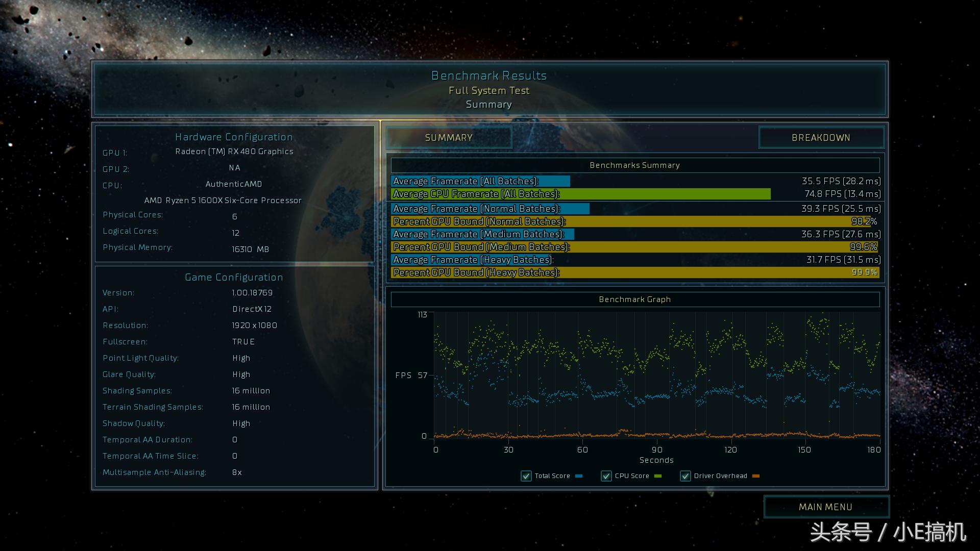
Task: Switch to the SUMMARY tab
Action: coord(449,138)
